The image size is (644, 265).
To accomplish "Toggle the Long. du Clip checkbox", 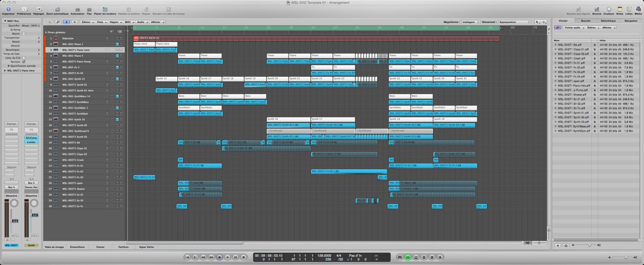I will [23, 58].
